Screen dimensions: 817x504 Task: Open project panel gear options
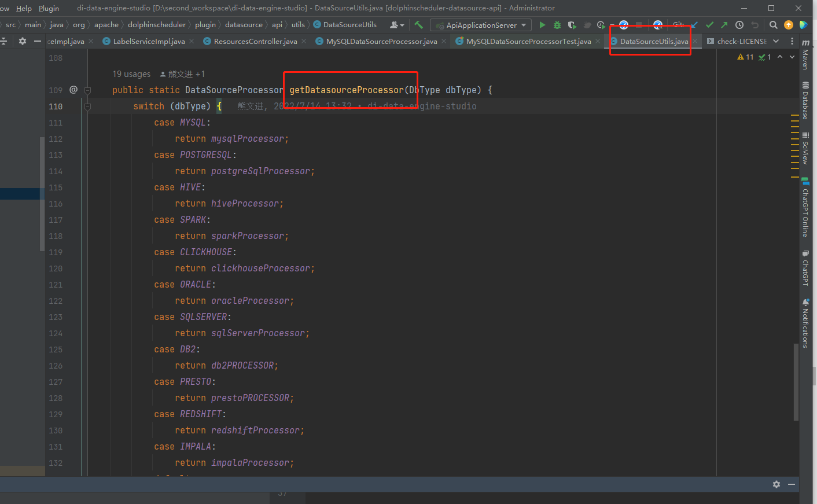tap(23, 41)
